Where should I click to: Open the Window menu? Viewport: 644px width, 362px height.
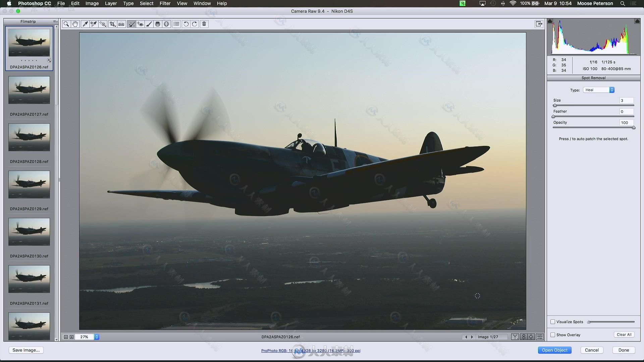point(202,3)
